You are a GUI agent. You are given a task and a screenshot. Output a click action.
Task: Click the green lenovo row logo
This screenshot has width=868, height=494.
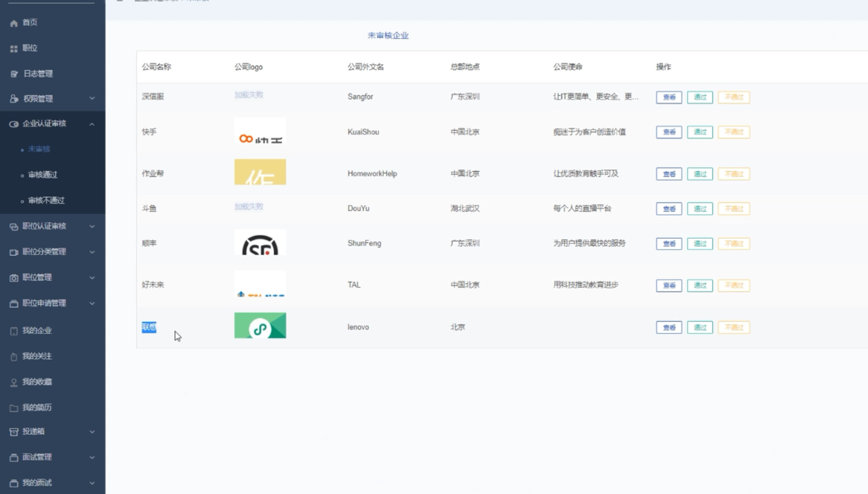260,326
